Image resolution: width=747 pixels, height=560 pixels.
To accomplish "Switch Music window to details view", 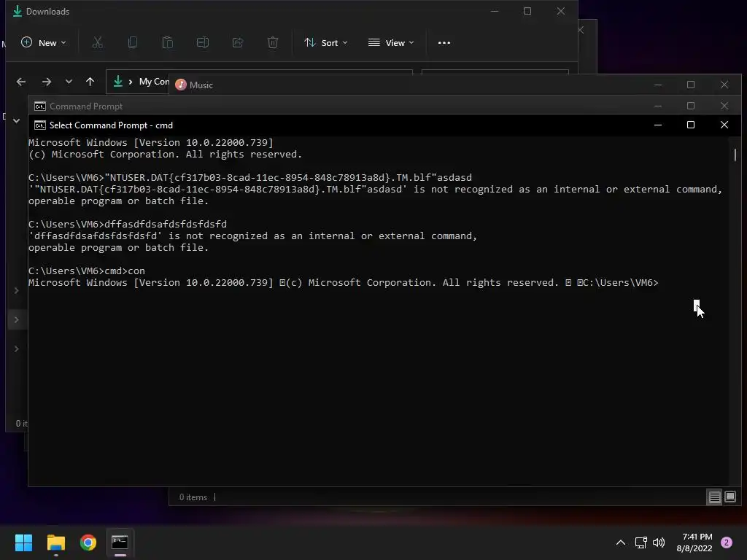I will pos(715,497).
